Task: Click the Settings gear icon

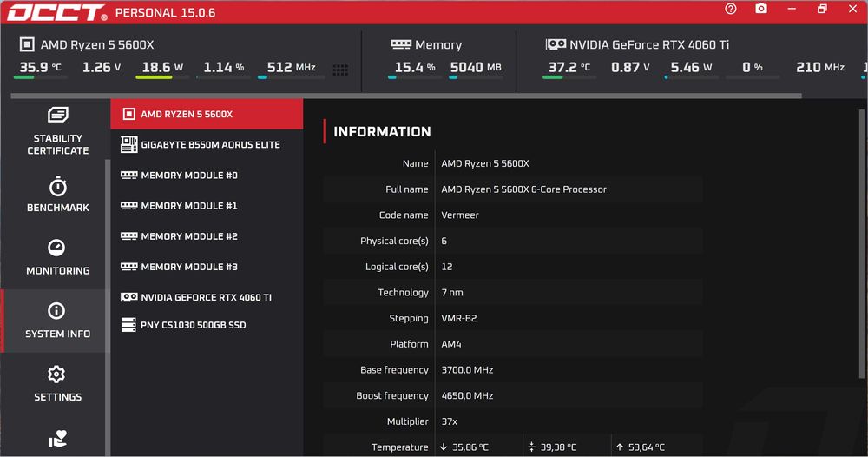Action: click(x=56, y=374)
